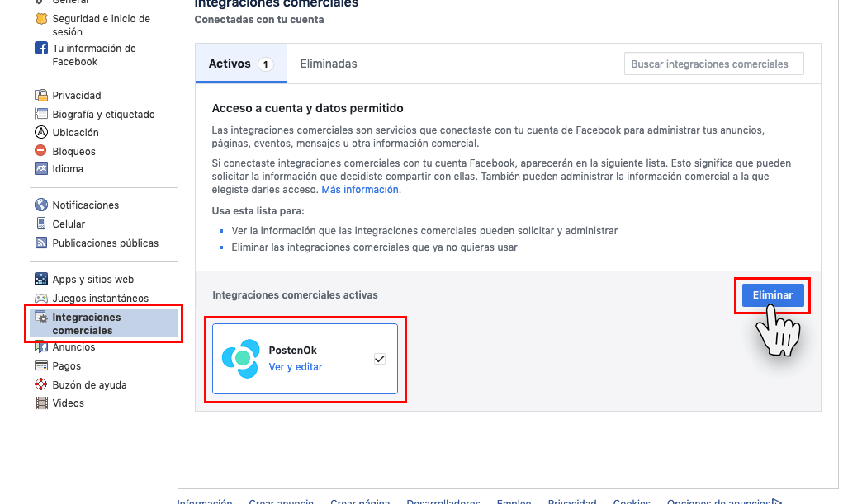Select Idioma in the sidebar
Viewport: 862px width, 504px height.
coord(68,168)
